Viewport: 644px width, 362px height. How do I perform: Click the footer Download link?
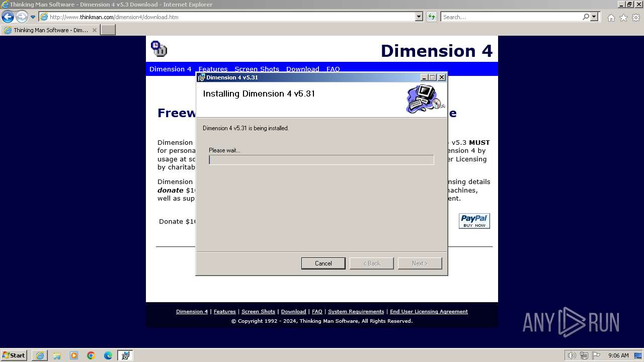[x=293, y=312]
